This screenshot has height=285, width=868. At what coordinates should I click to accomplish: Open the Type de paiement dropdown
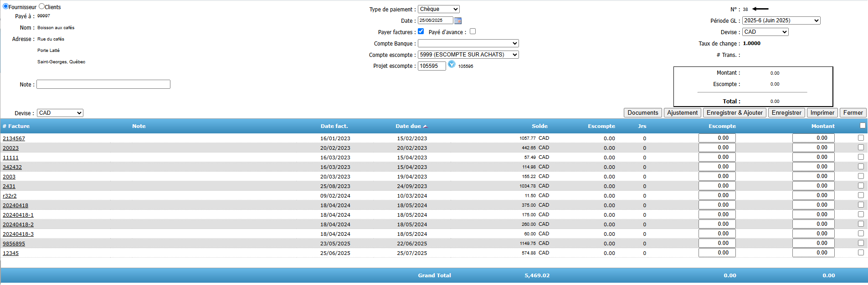[438, 9]
